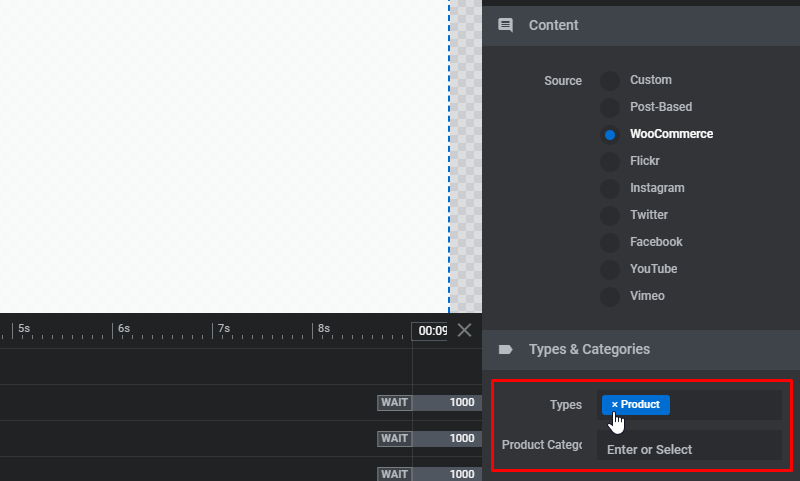Pick Facebook as the source
800x481 pixels.
[610, 243]
